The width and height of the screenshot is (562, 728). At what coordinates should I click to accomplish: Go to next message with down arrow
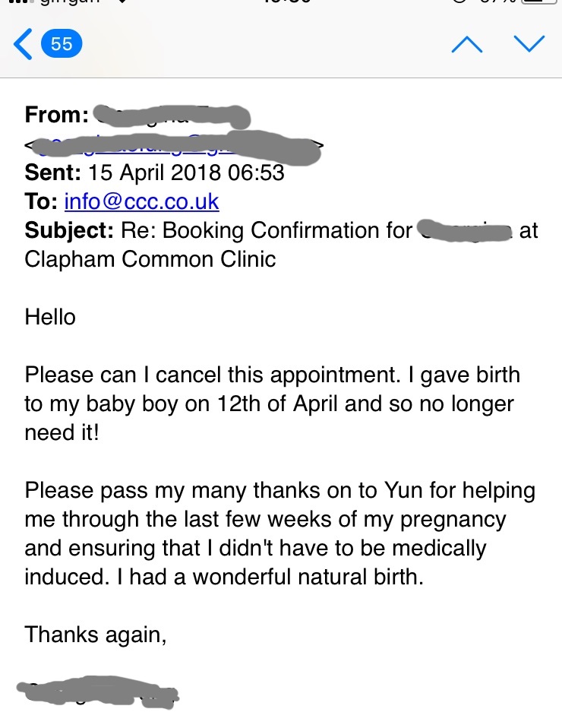click(x=529, y=44)
